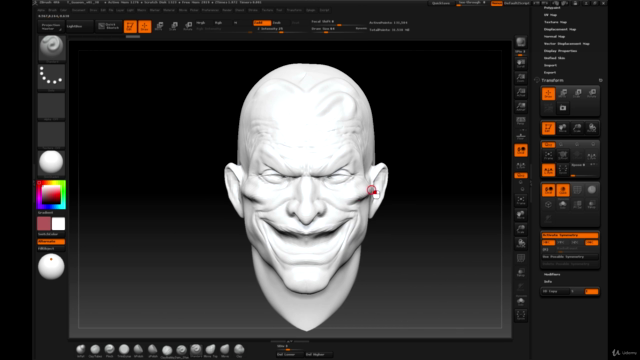This screenshot has height=360, width=640.
Task: Click Move view icon in right shelf
Action: pyautogui.click(x=521, y=215)
